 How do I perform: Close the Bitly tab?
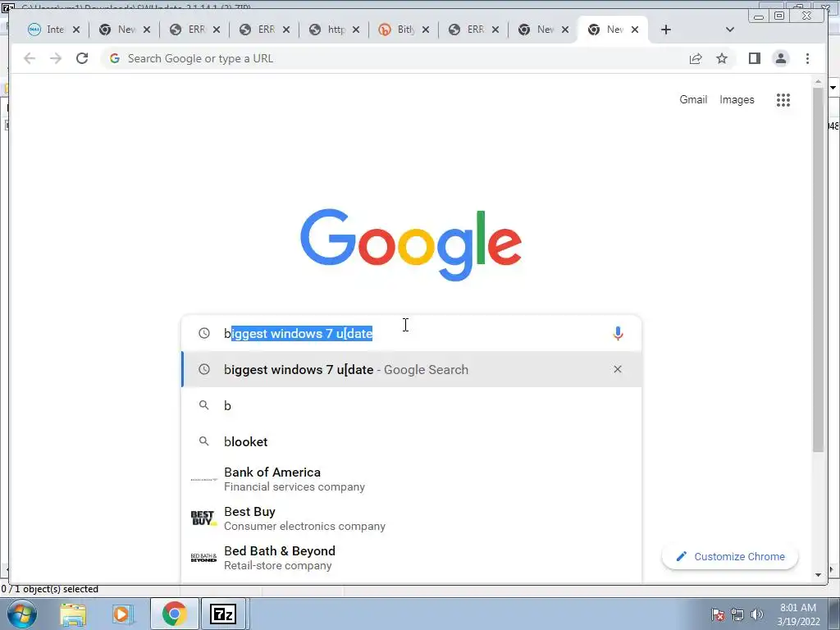coord(426,30)
